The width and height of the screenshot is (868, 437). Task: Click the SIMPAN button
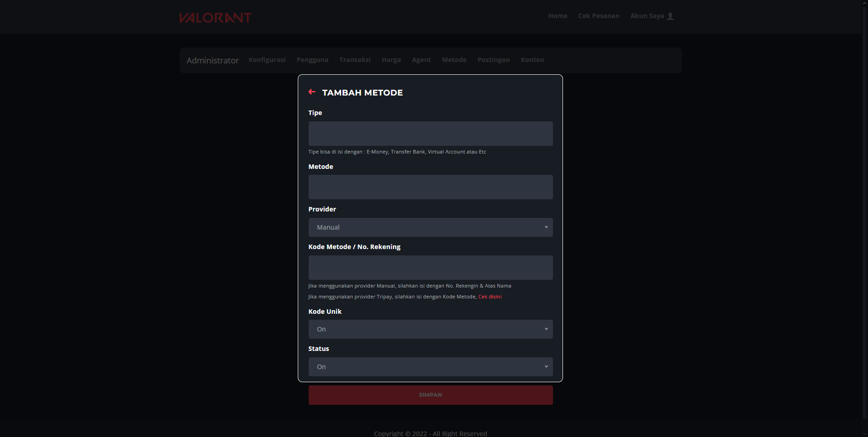pos(430,395)
